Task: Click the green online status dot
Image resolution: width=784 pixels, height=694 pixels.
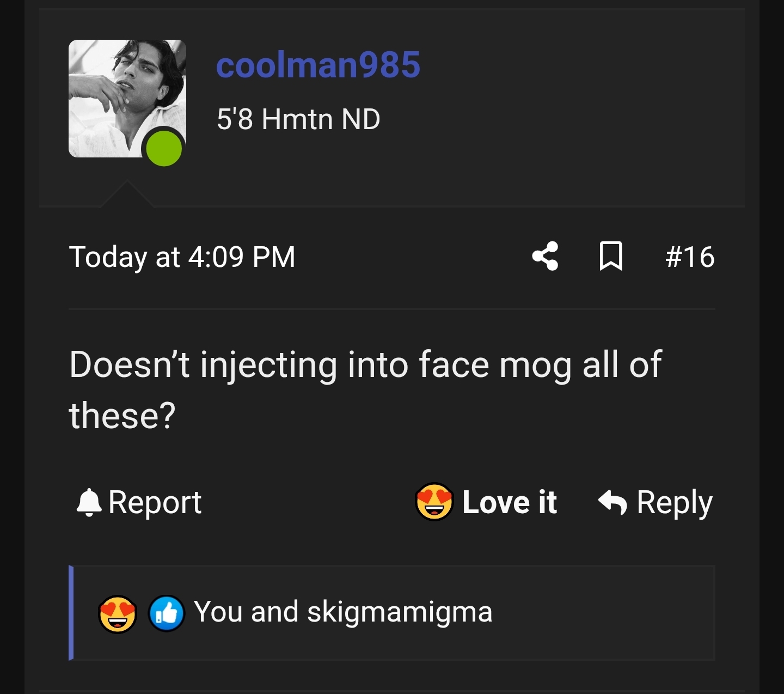Action: (x=164, y=148)
